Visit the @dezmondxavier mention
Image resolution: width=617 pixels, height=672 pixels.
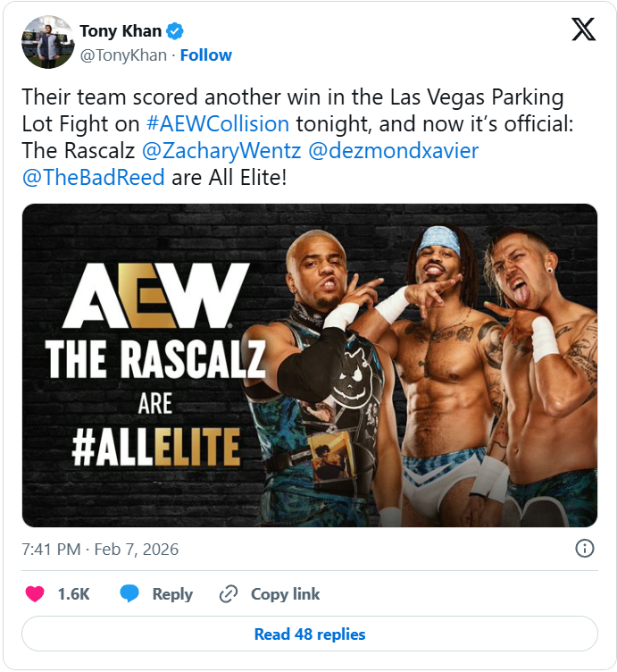[393, 151]
